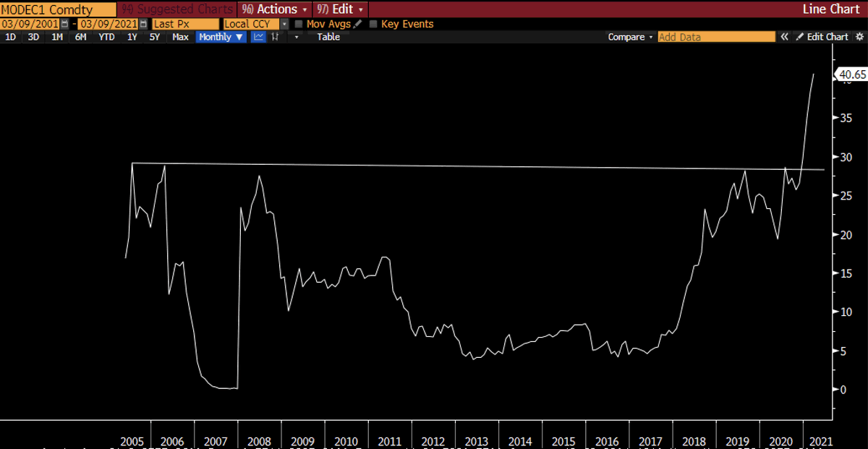Click the 2008 x-axis year label
Viewport: 868px width, 449px height.
259,441
